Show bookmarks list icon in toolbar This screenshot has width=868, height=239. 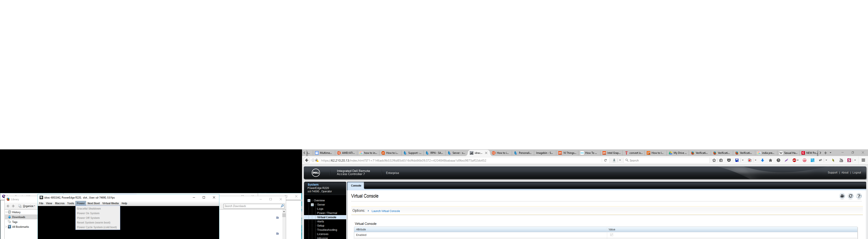click(x=721, y=160)
